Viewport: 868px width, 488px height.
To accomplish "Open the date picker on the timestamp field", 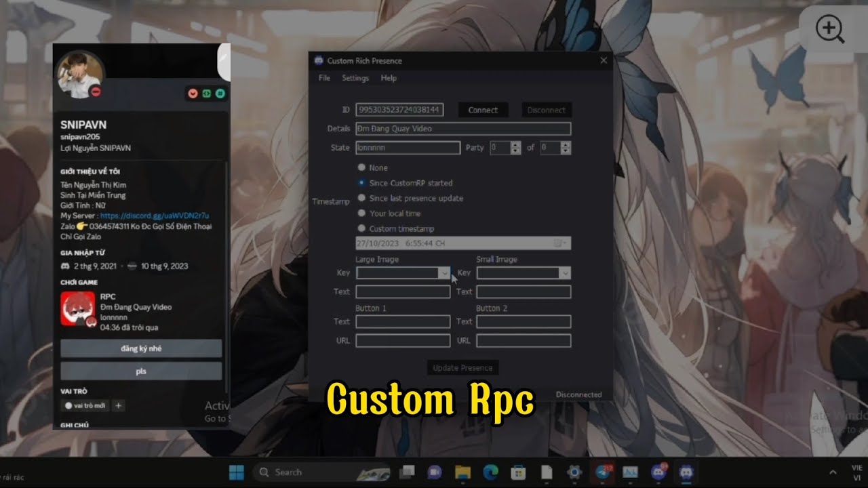I will point(560,243).
